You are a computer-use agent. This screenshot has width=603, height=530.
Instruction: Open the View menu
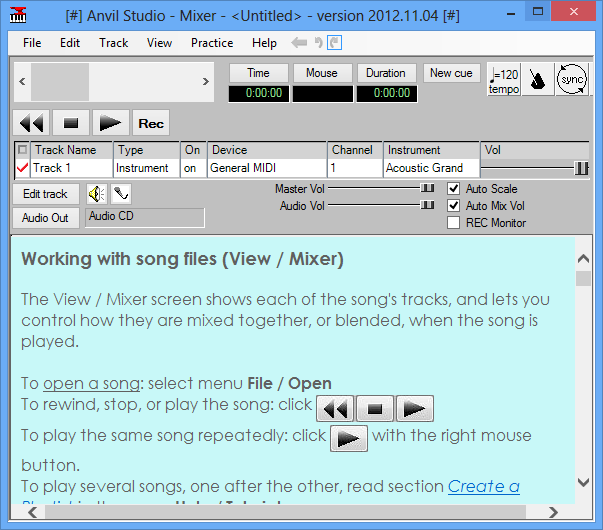coord(159,43)
